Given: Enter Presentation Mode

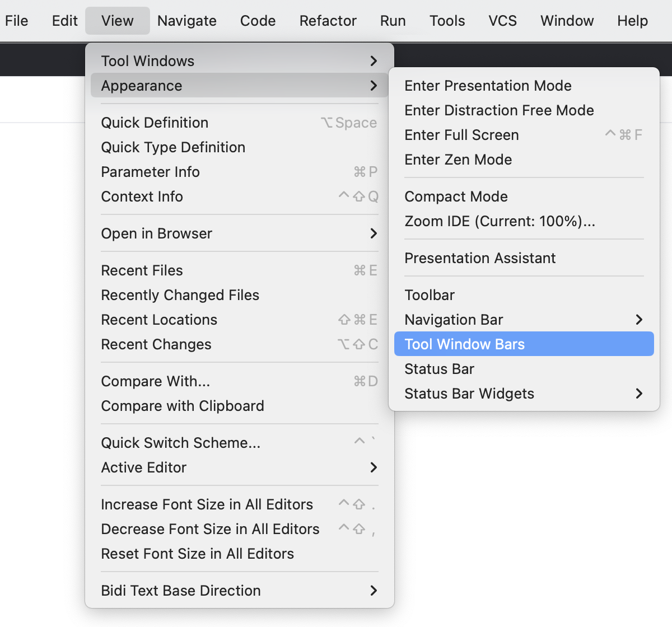Looking at the screenshot, I should (488, 86).
